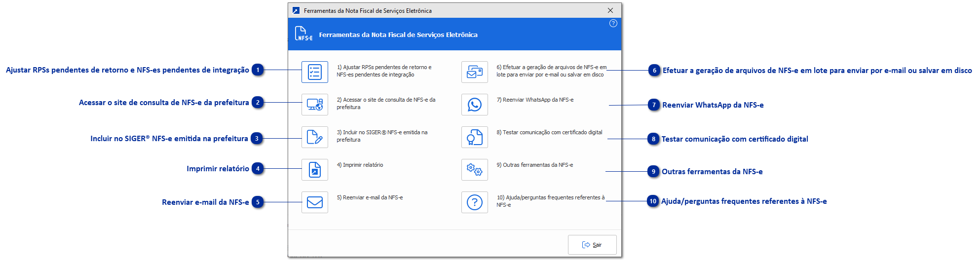The image size is (980, 265).
Task: Open the city hall NFS-e consultation site icon
Action: click(315, 105)
